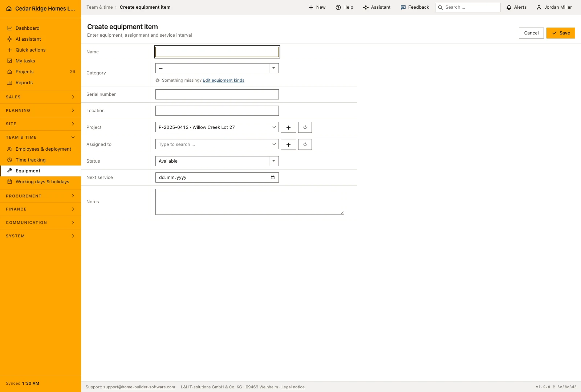Expand the SITE section
581x392 pixels.
(40, 124)
